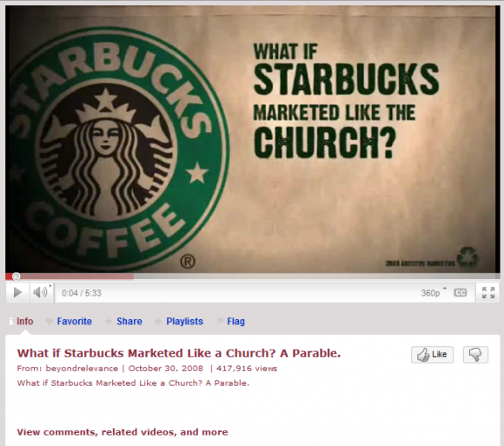Click the October 30, 2008 upload date

coord(165,368)
